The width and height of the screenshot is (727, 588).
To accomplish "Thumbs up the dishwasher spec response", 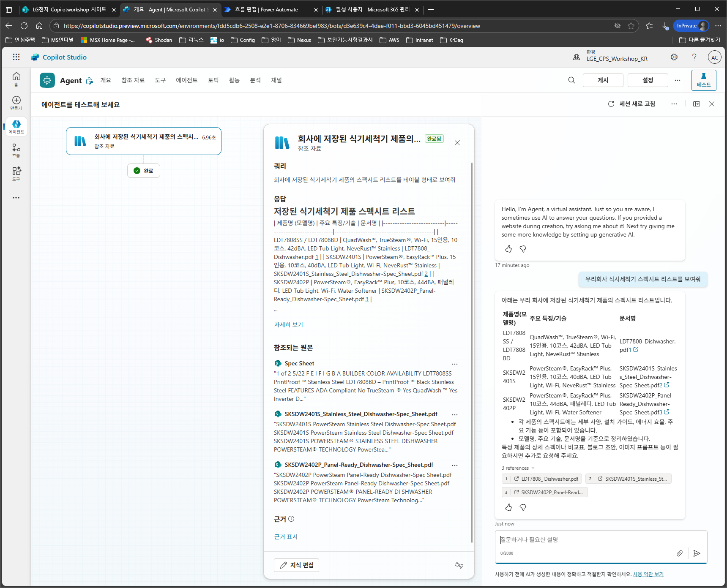I will pos(508,507).
